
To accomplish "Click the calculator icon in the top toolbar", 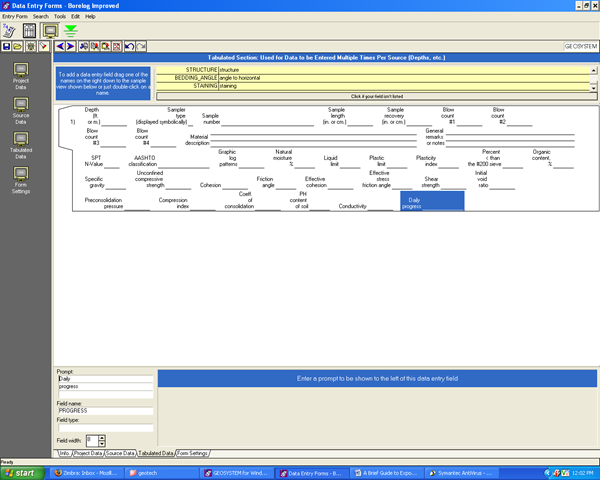I will pyautogui.click(x=8, y=30).
